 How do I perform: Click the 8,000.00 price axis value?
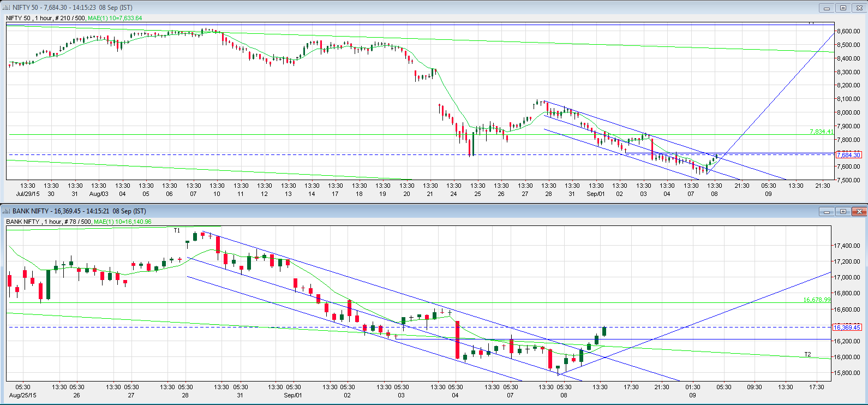(849, 112)
